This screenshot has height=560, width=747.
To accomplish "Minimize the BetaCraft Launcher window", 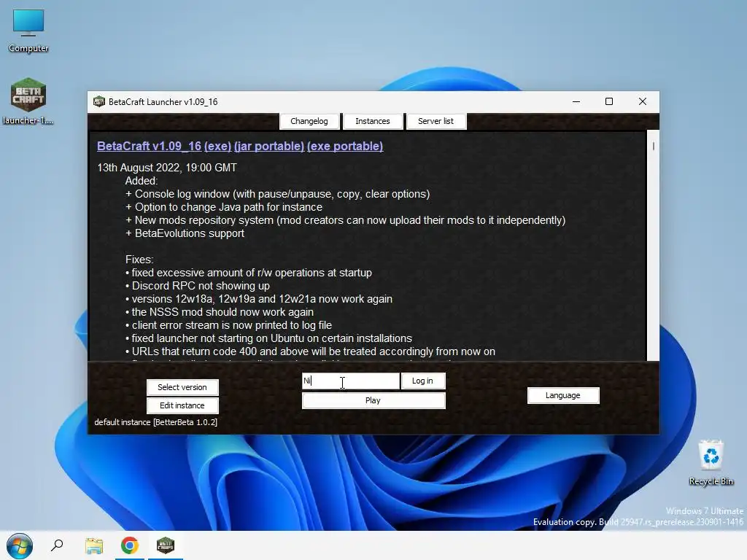I will click(576, 101).
